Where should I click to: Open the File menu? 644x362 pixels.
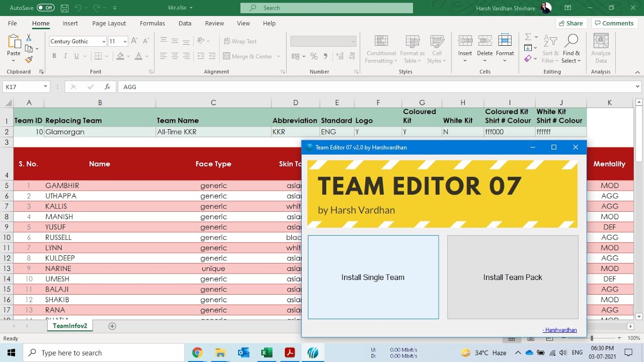click(x=13, y=23)
